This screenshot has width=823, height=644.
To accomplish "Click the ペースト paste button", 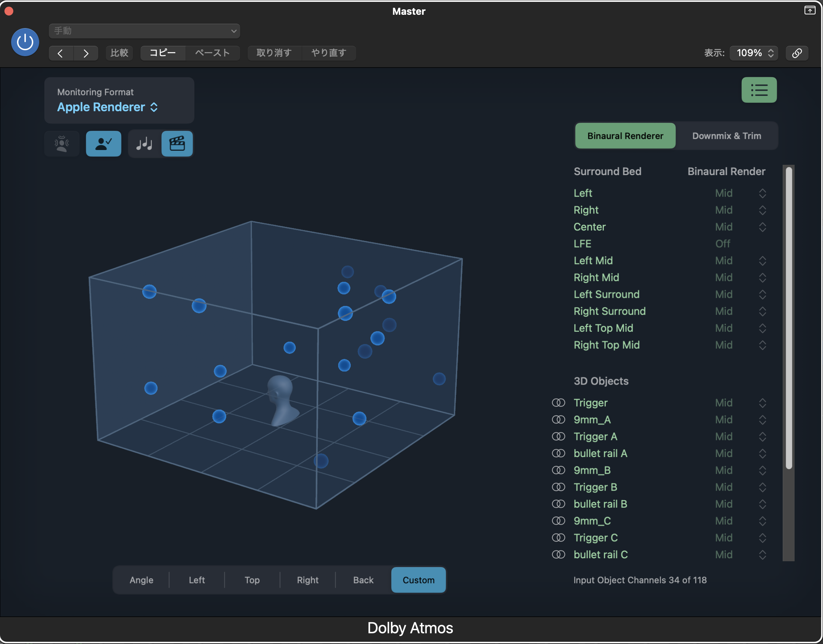I will (x=212, y=53).
